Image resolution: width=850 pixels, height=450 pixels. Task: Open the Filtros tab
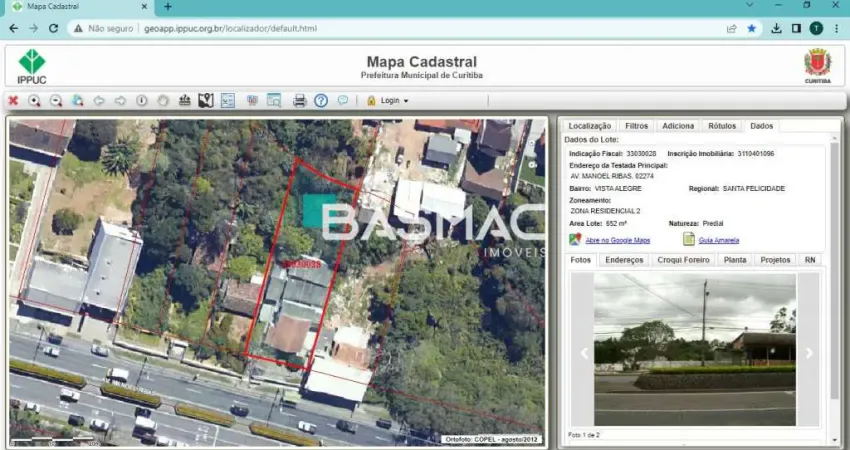pyautogui.click(x=636, y=126)
